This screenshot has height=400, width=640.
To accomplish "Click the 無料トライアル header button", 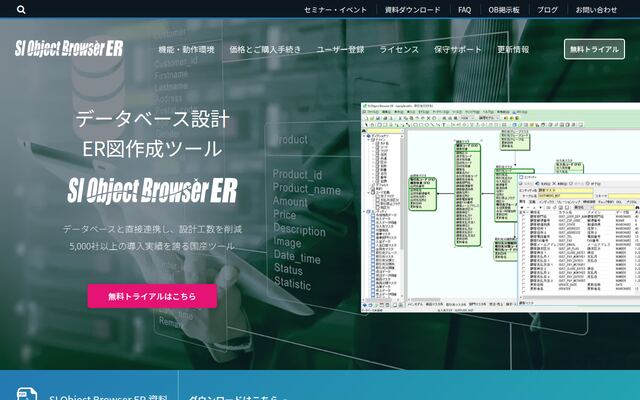I will [x=594, y=49].
